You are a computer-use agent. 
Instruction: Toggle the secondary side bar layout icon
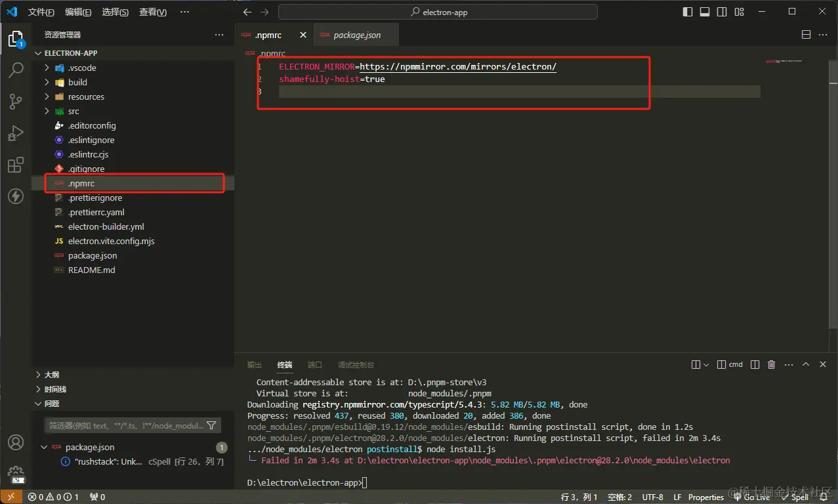point(722,12)
